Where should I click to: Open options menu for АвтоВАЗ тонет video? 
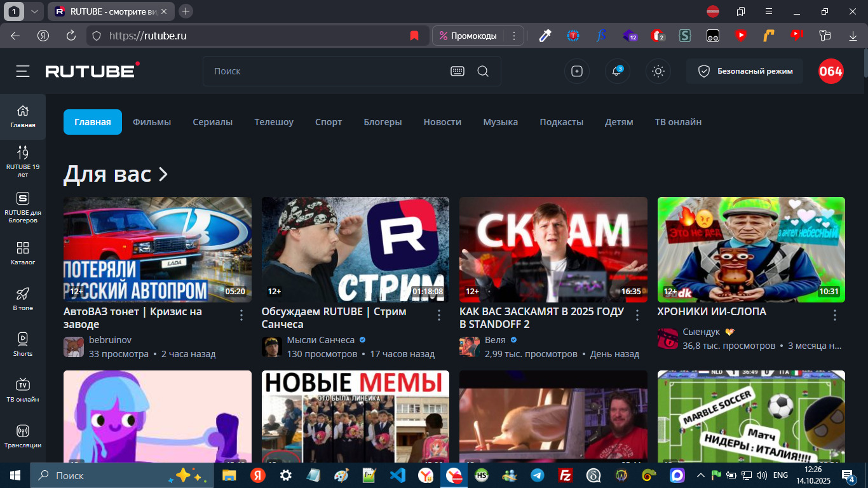pos(241,315)
